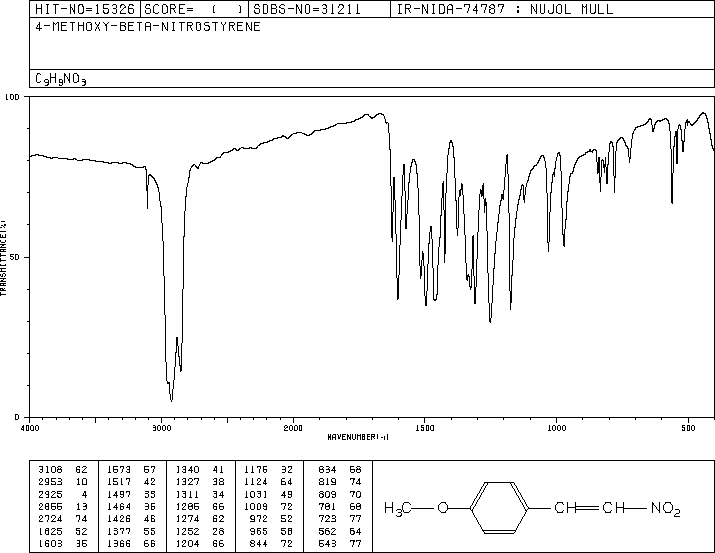This screenshot has width=715, height=553.
Task: Select peak table row 972 52
Action: pos(271,519)
